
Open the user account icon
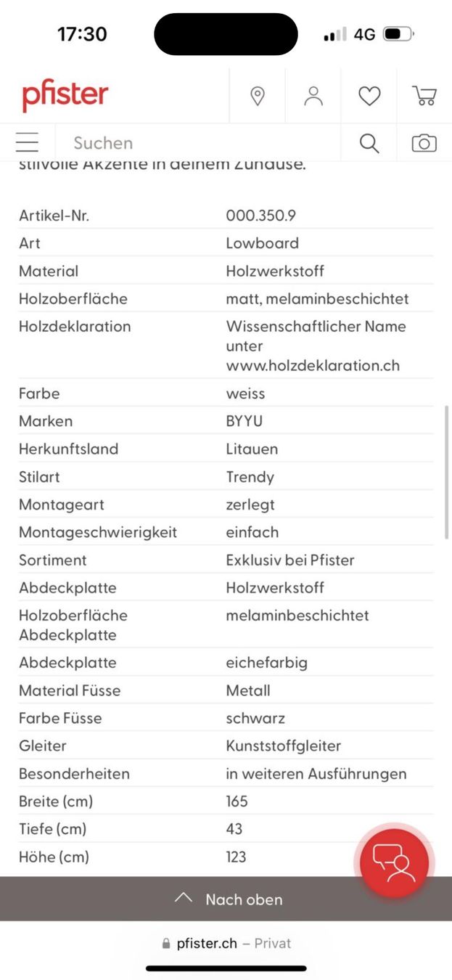coord(313,96)
